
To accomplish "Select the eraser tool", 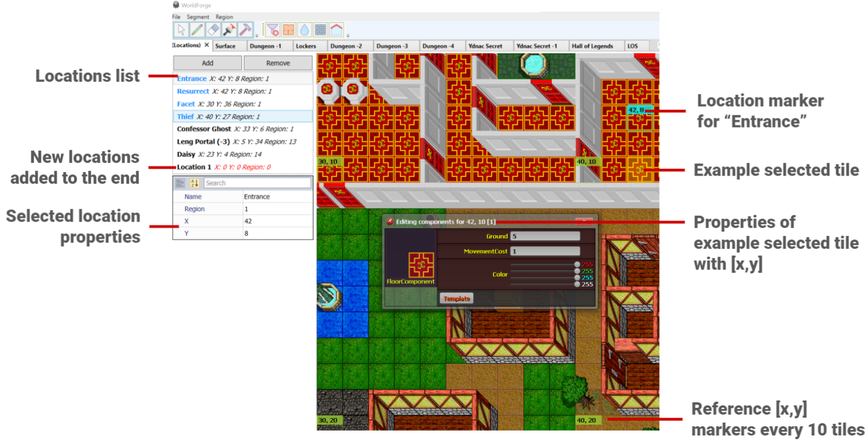I will point(213,30).
